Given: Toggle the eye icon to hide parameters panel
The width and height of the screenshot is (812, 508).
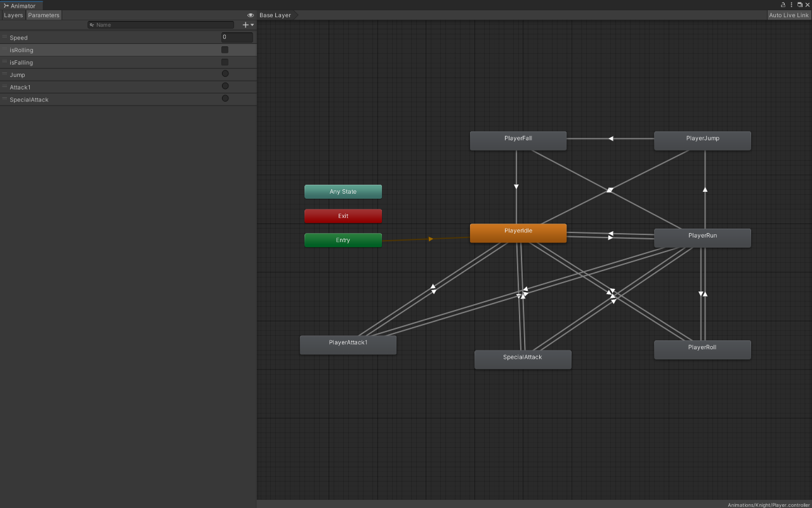Looking at the screenshot, I should coord(251,15).
